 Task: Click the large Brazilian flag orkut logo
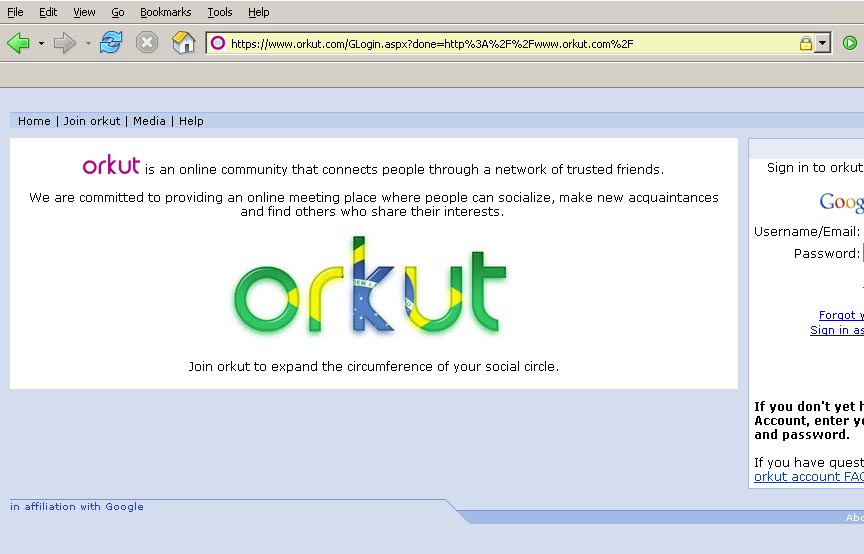tap(370, 286)
